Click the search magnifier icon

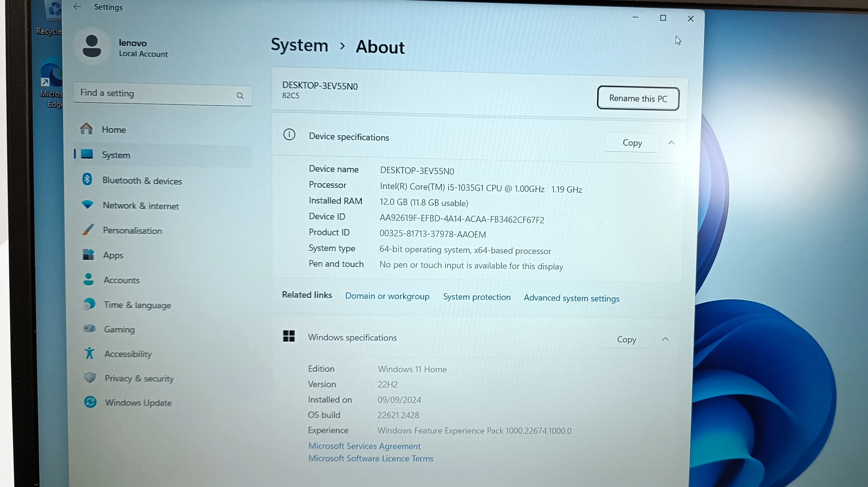pos(240,96)
